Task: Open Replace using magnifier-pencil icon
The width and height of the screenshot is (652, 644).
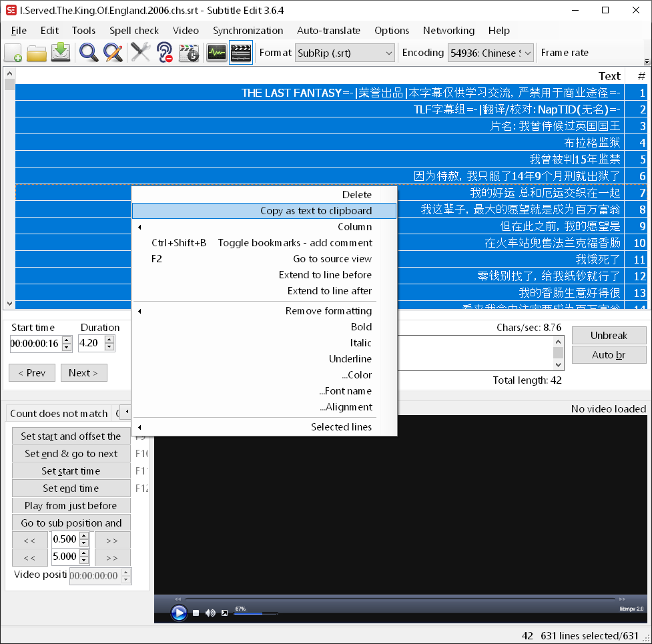Action: click(113, 53)
